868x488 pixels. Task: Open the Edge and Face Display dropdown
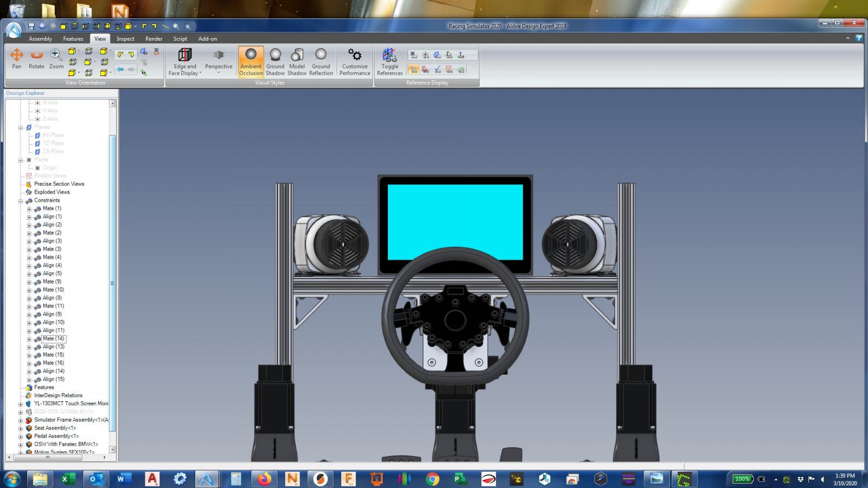click(x=185, y=61)
